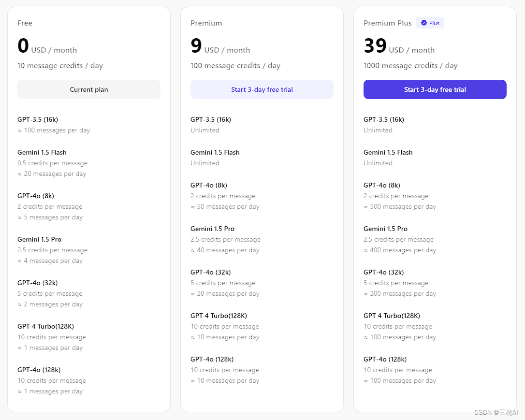Click GPT-4o (128k) in the Premium plan
The width and height of the screenshot is (525, 420).
pyautogui.click(x=212, y=359)
